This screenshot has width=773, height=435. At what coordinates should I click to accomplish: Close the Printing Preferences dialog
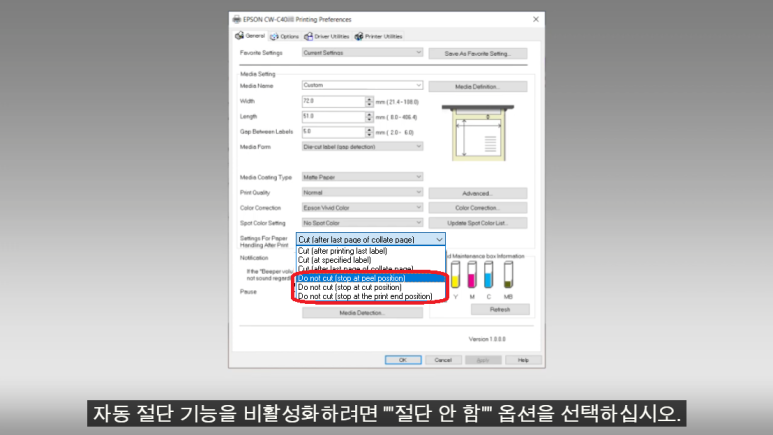pyautogui.click(x=536, y=19)
